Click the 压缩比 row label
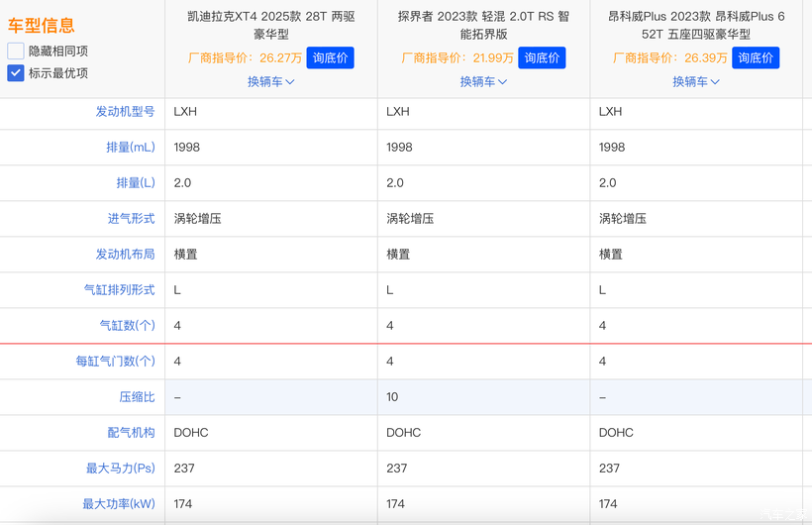 137,397
